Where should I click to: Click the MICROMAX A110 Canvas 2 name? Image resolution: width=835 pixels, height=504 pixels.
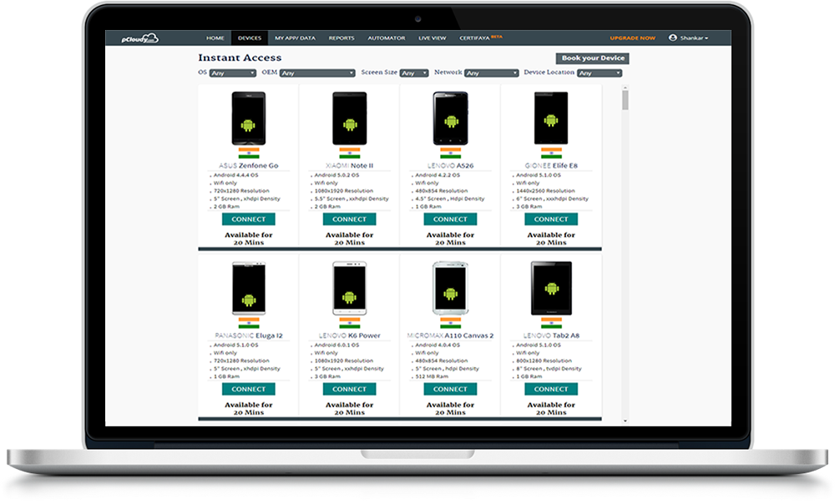[x=451, y=335]
